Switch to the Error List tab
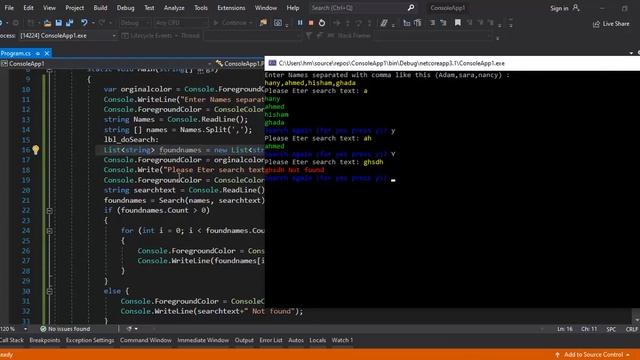 click(271, 340)
